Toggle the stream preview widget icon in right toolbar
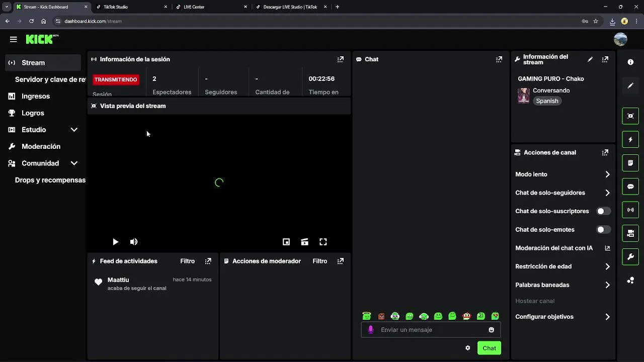 coord(630,116)
